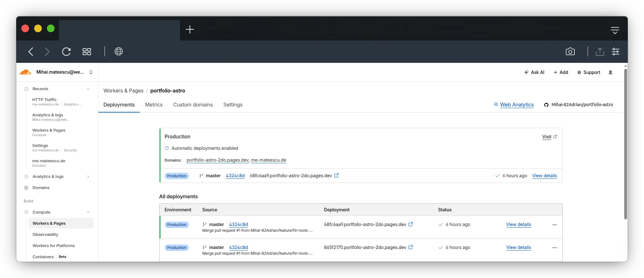The image size is (644, 278).
Task: Switch to the Settings tab
Action: pyautogui.click(x=233, y=105)
